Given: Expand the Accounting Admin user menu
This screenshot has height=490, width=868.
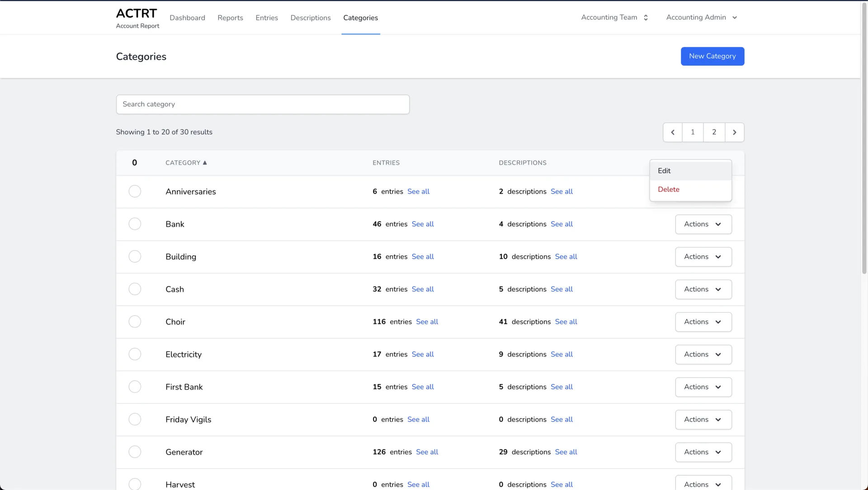Looking at the screenshot, I should tap(702, 17).
